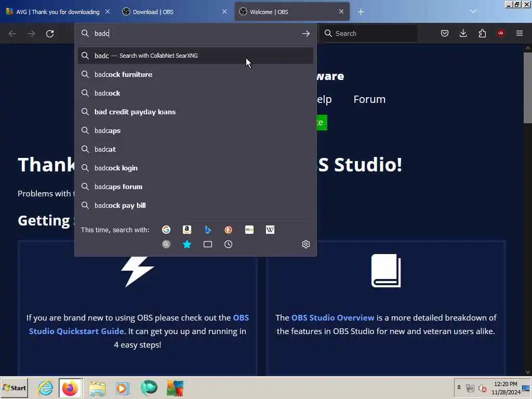This screenshot has width=532, height=399.
Task: Open the OBS Studio Overview link
Action: (x=332, y=318)
